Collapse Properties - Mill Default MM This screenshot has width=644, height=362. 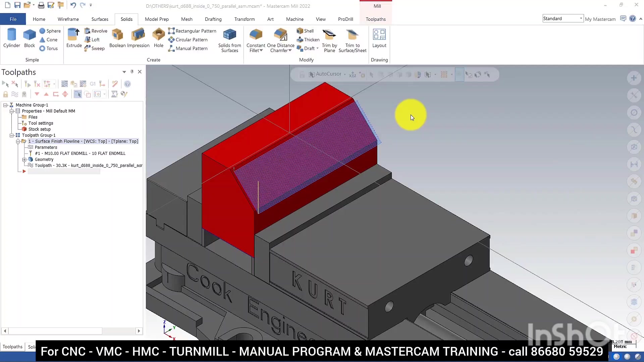pos(12,111)
